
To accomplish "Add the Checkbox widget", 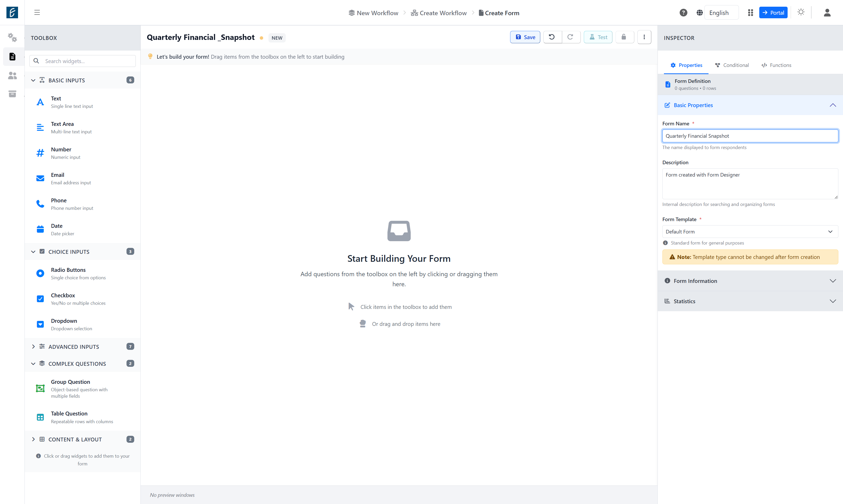I will point(83,299).
